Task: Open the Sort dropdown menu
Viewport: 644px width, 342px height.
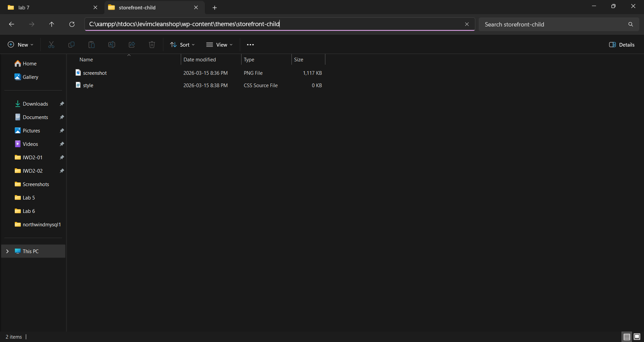Action: pos(182,45)
